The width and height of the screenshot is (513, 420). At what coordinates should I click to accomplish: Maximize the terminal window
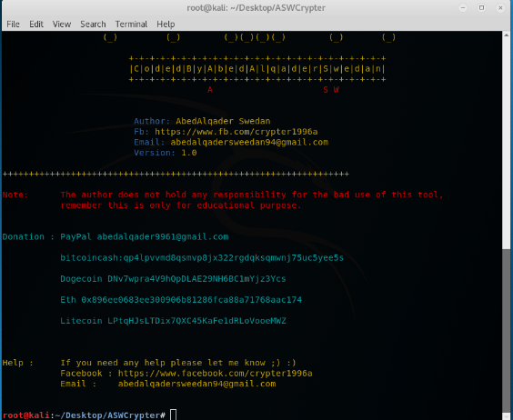tap(481, 8)
